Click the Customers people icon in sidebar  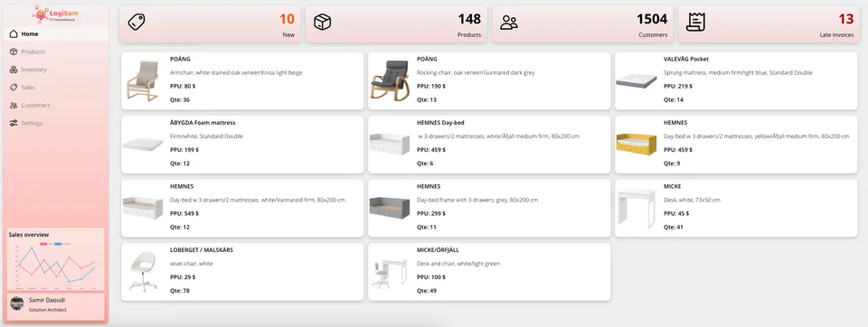[x=14, y=105]
